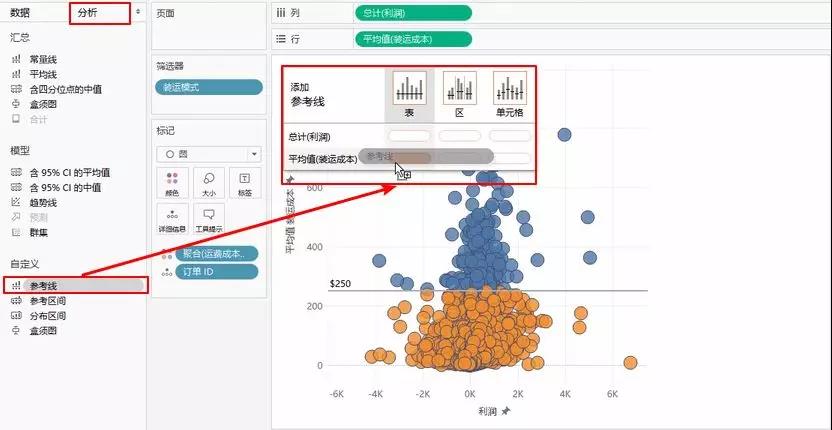Select the 分析 pane tab
The image size is (832, 430).
(x=88, y=14)
